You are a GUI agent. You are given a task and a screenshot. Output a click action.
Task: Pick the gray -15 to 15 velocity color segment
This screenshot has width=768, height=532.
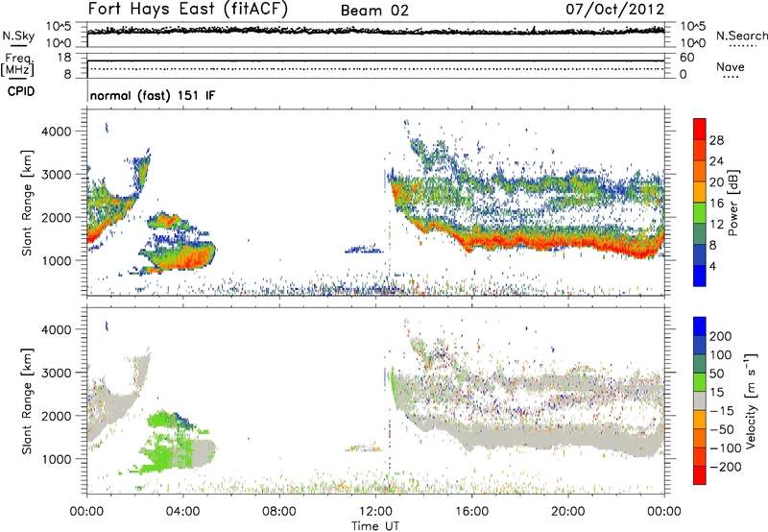(700, 400)
